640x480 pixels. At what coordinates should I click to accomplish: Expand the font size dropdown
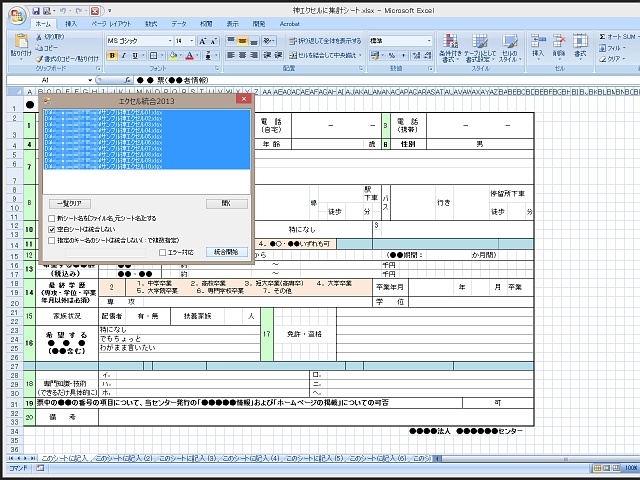[x=191, y=40]
